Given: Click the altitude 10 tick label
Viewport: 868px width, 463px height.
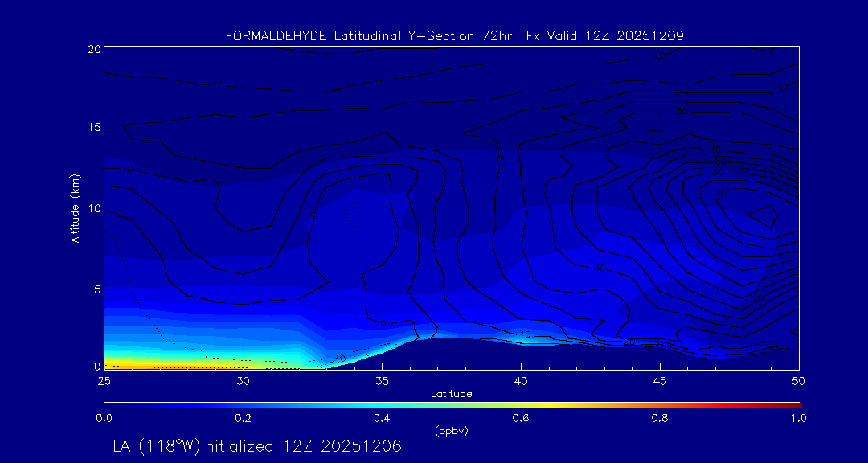Looking at the screenshot, I should pos(92,208).
